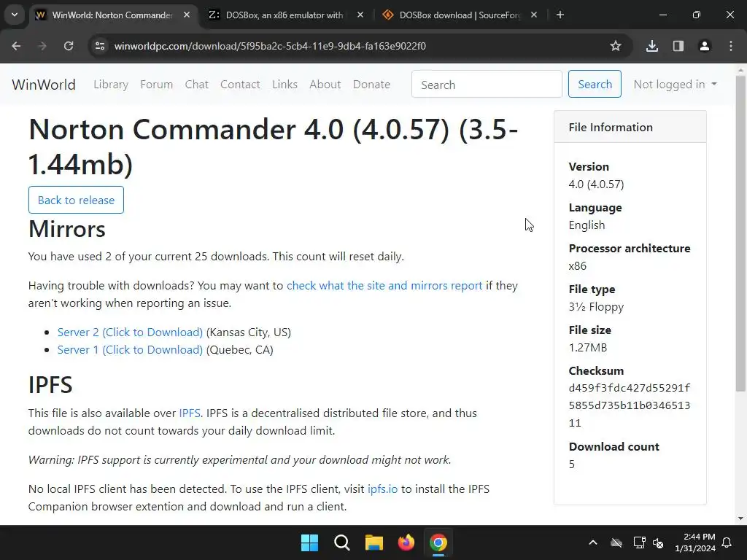Open Firefox from taskbar
Image resolution: width=747 pixels, height=560 pixels.
click(x=406, y=542)
